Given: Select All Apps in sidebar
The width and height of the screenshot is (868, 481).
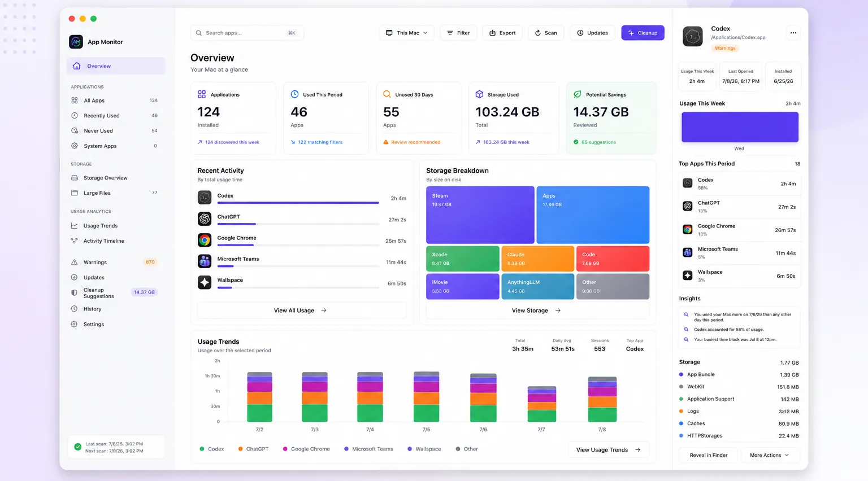Looking at the screenshot, I should 116,100.
